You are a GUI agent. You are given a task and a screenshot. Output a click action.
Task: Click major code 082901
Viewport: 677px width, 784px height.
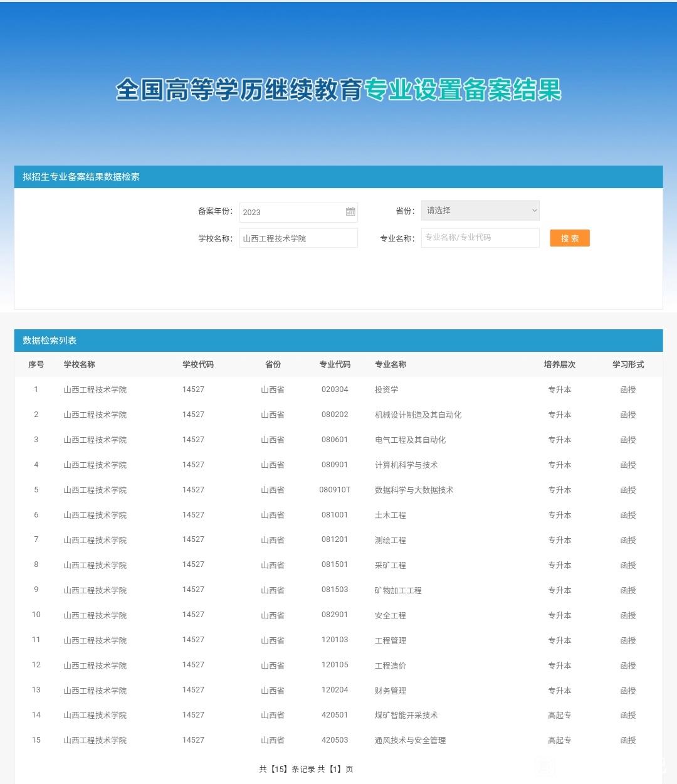click(335, 615)
